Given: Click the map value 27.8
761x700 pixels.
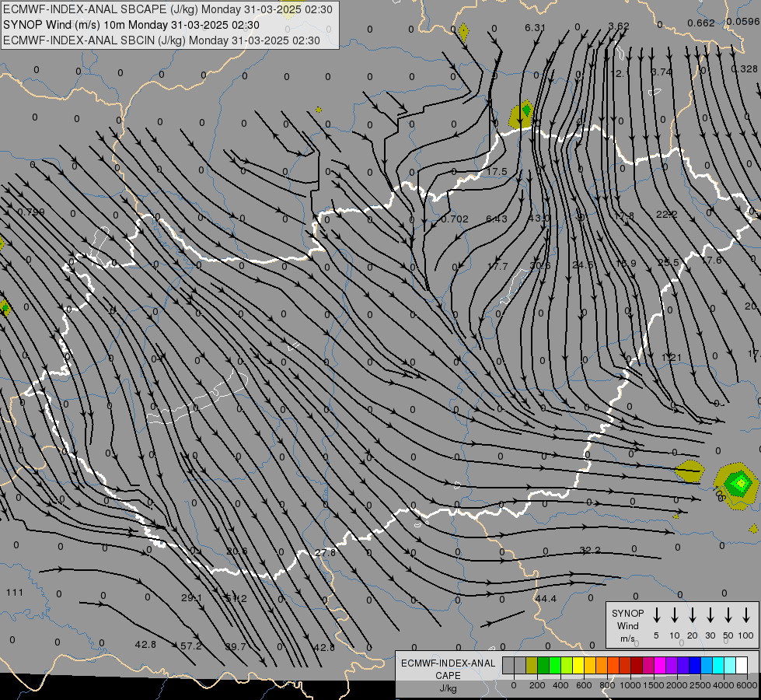Looking at the screenshot, I should tap(325, 552).
